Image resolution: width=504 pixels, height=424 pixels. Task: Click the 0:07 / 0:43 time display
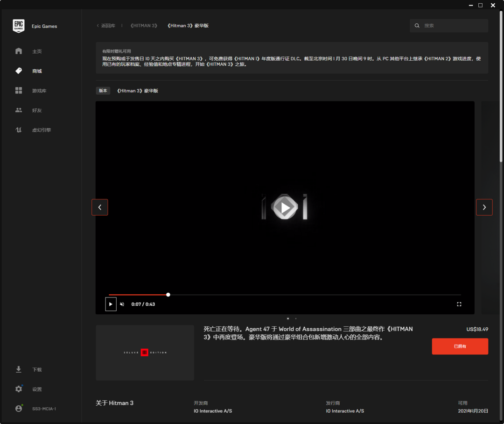point(143,304)
